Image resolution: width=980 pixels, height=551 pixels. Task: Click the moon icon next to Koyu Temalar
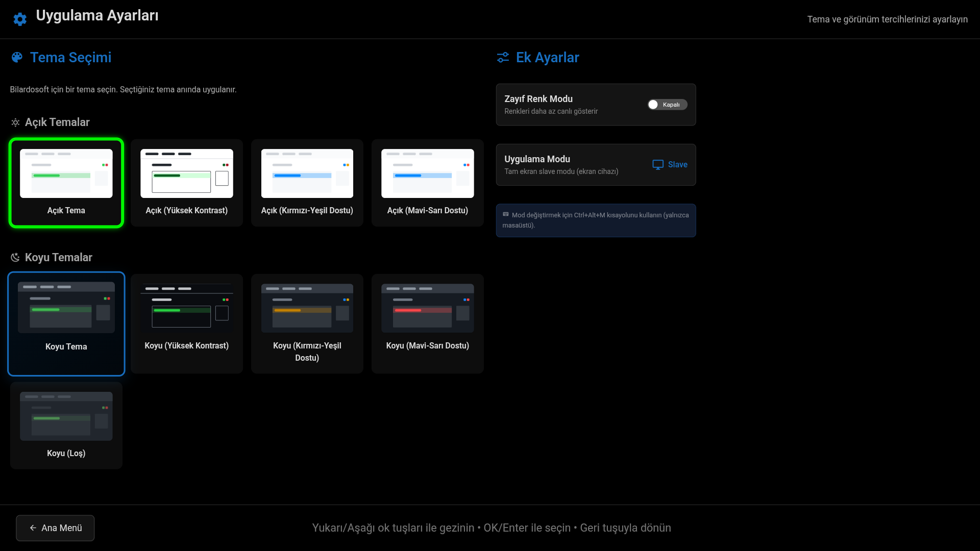coord(15,258)
